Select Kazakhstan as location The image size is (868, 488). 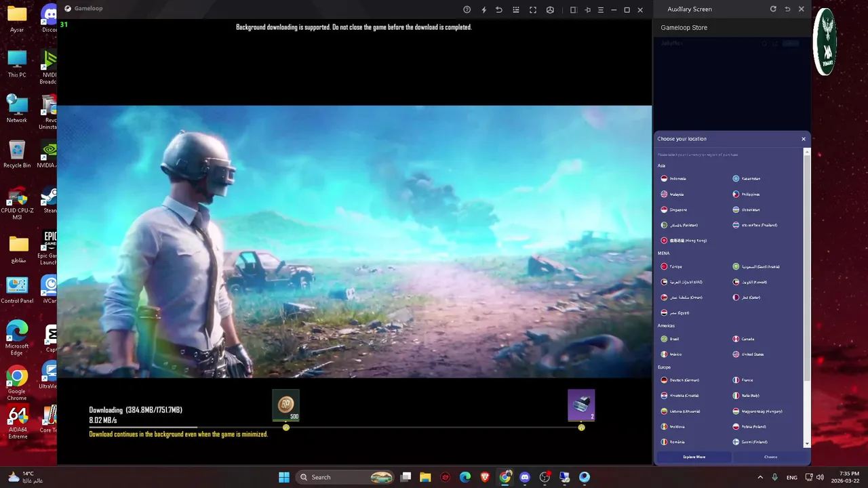(746, 178)
